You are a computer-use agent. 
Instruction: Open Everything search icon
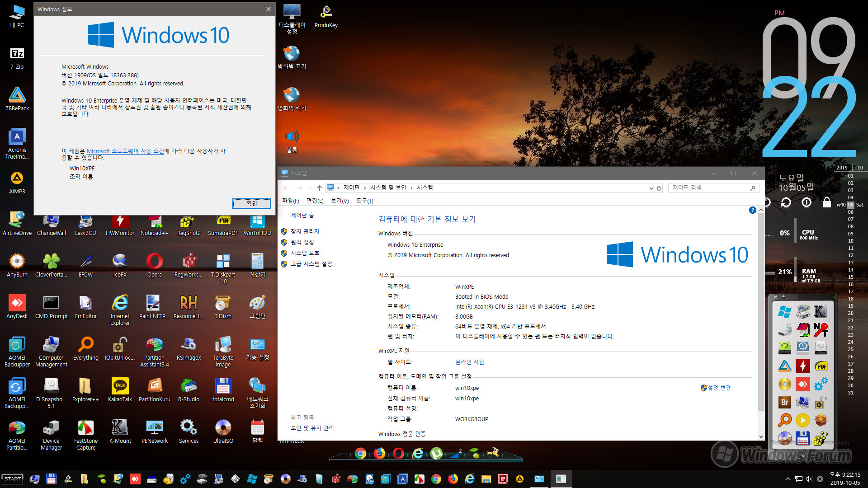tap(85, 348)
